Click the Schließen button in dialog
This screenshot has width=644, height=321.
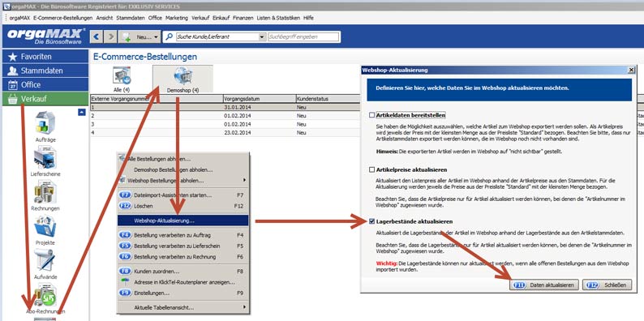607,285
